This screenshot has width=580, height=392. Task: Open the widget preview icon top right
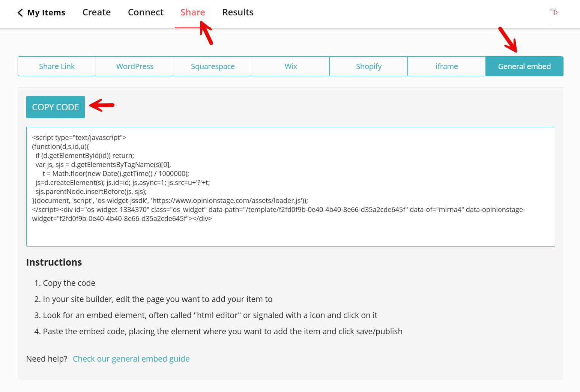(x=554, y=12)
